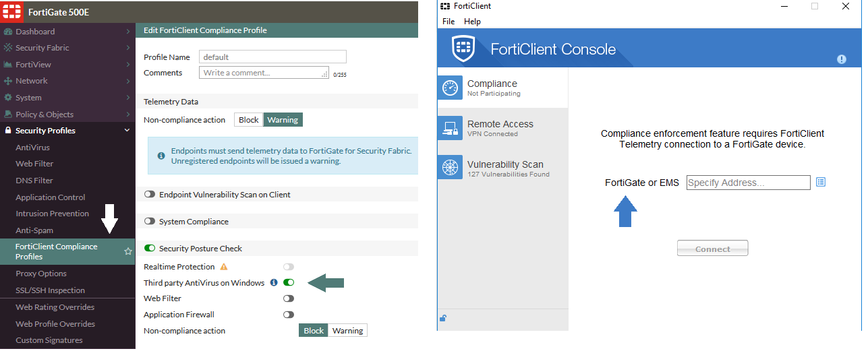Viewport: 868px width, 351px height.
Task: Click the Profile Name field
Action: click(272, 57)
